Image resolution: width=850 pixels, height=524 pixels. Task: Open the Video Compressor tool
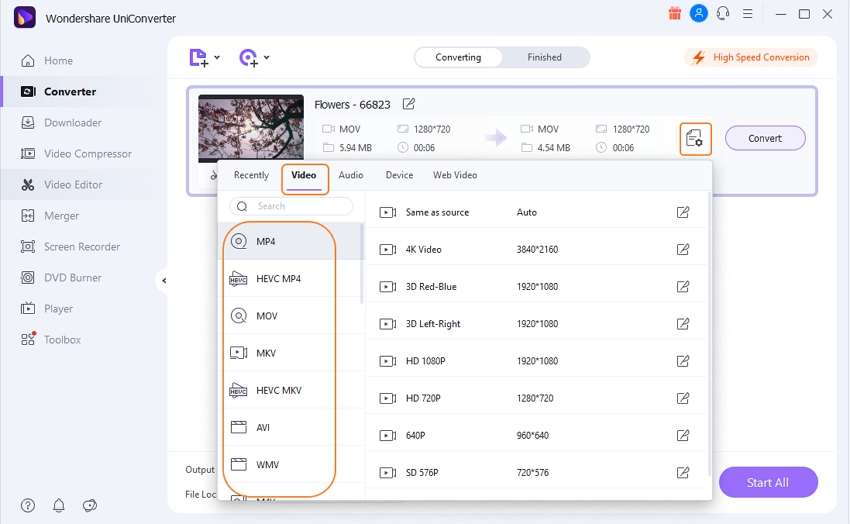(76, 153)
